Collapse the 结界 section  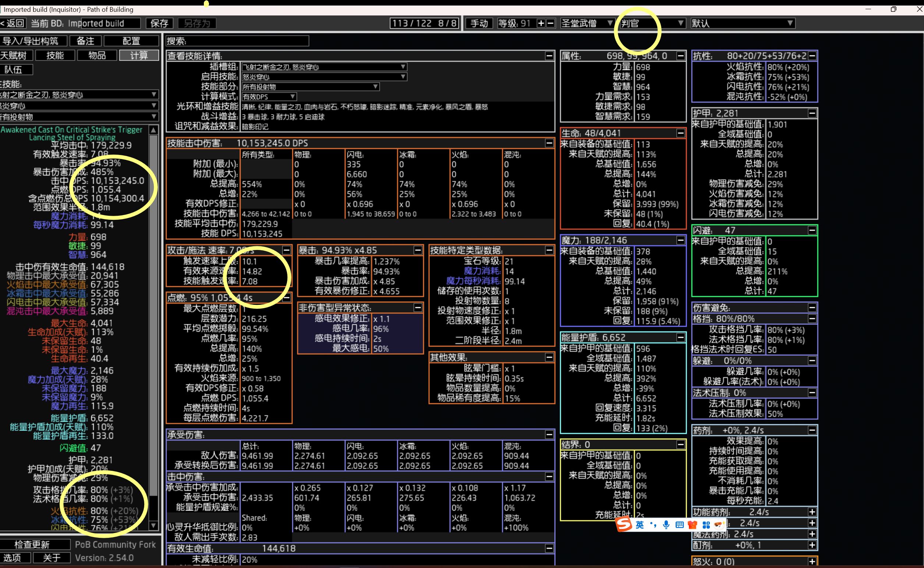[680, 445]
